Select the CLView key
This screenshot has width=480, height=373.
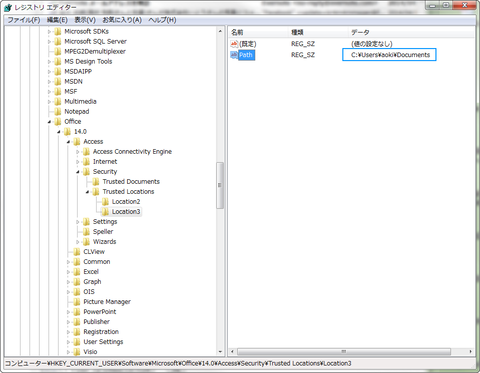(94, 252)
